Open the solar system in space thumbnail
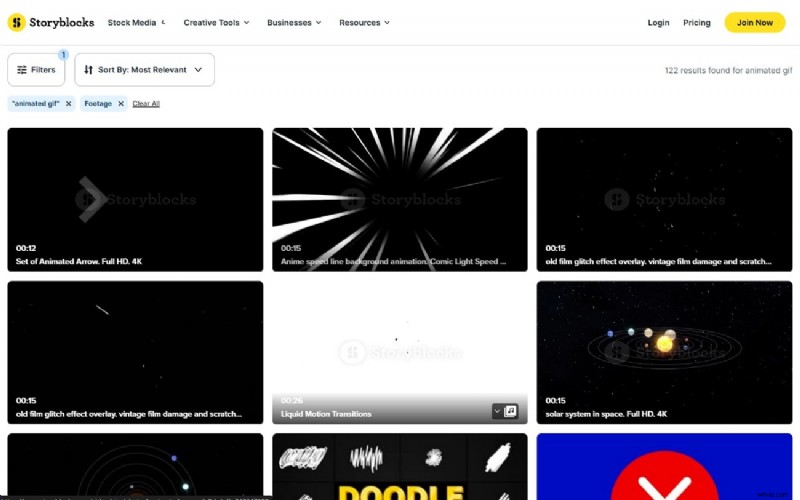 tap(664, 352)
